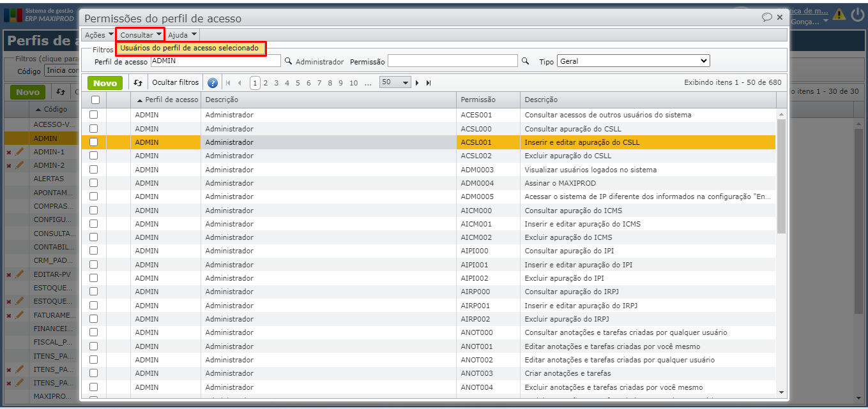Viewport: 868px width, 409px height.
Task: Edit FATURAME... profile with pencil icon
Action: pos(19,315)
